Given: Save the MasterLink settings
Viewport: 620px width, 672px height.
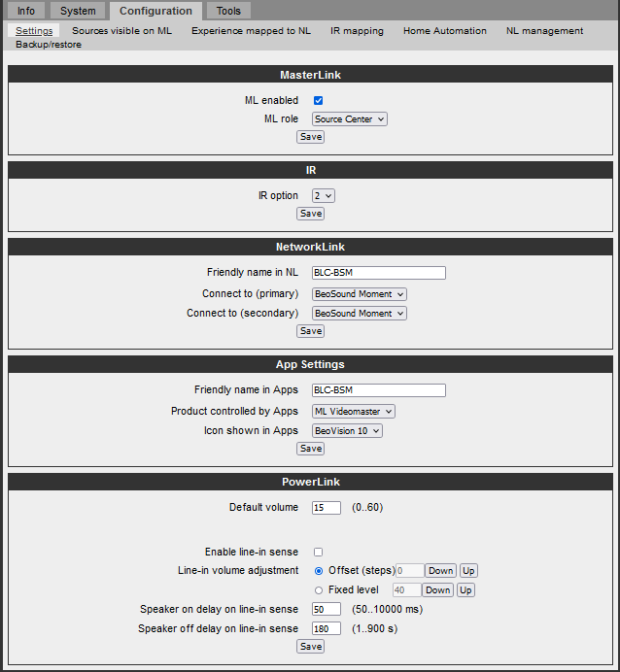Looking at the screenshot, I should [x=310, y=137].
